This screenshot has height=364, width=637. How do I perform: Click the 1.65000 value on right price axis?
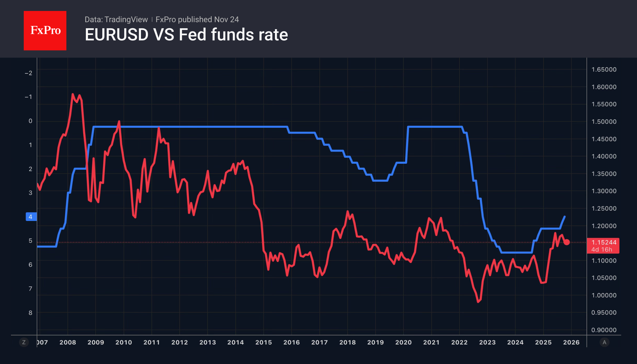pyautogui.click(x=604, y=69)
